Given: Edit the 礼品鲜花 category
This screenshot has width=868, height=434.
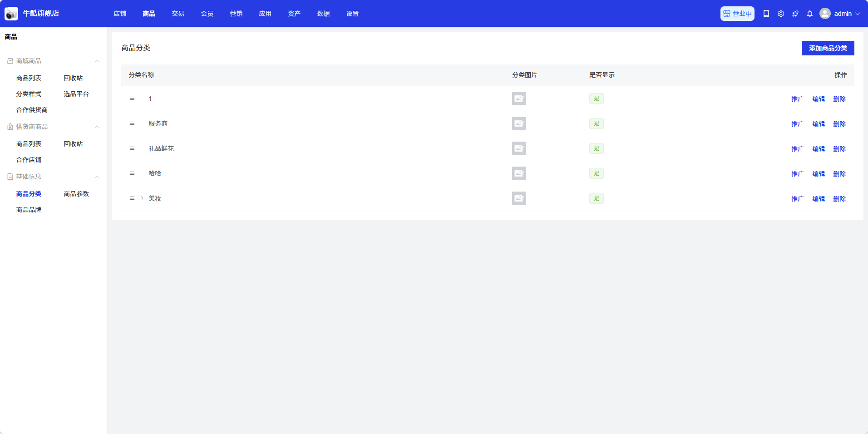Looking at the screenshot, I should (x=819, y=149).
